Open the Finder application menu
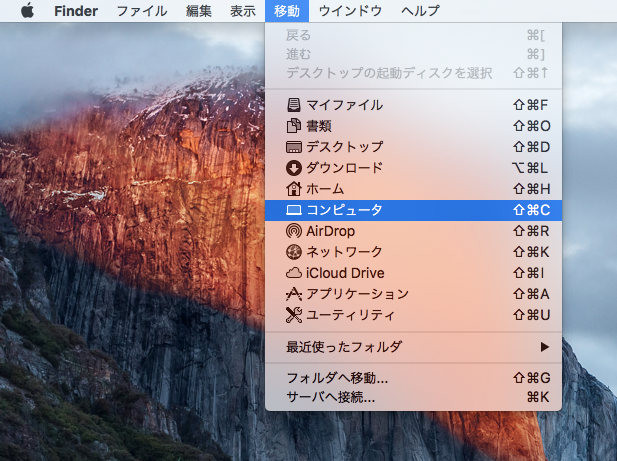The height and width of the screenshot is (461, 617). click(x=76, y=11)
